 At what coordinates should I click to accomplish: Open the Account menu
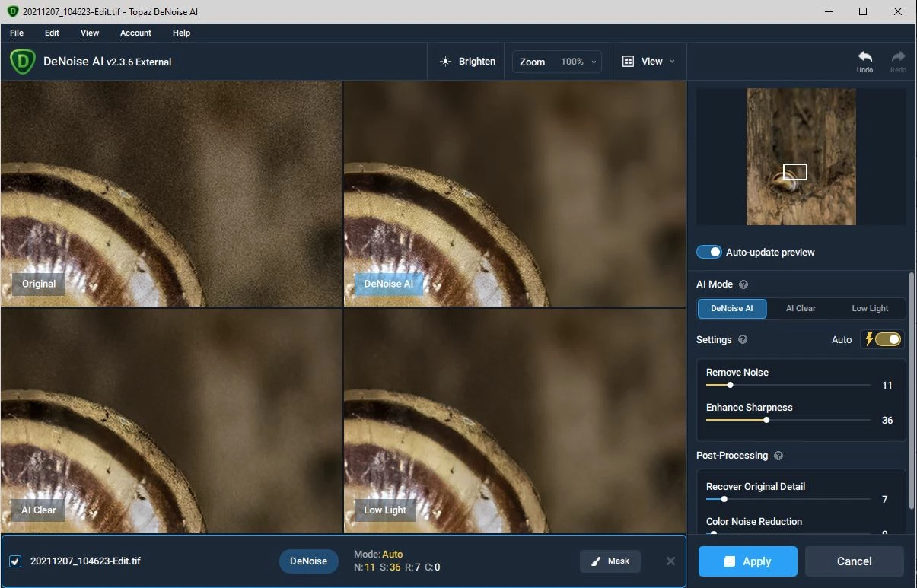point(135,33)
